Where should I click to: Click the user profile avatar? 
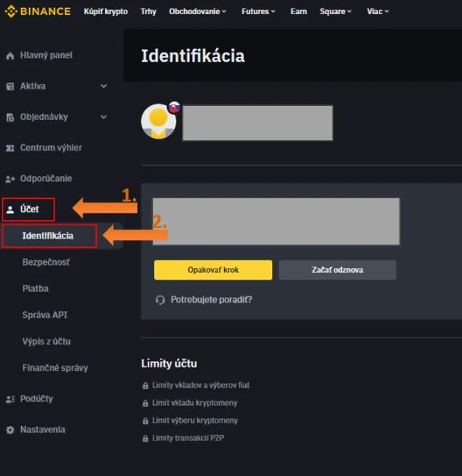click(x=159, y=121)
